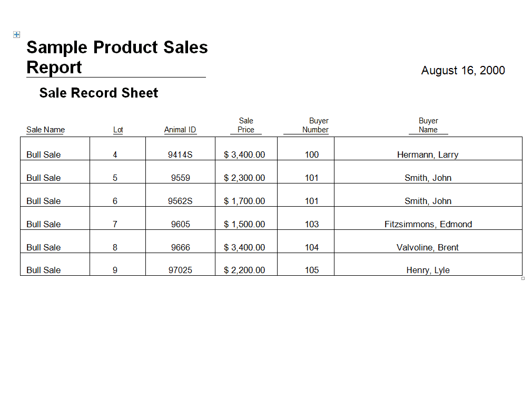The width and height of the screenshot is (532, 406).
Task: Click the Animal ID column header
Action: click(180, 130)
